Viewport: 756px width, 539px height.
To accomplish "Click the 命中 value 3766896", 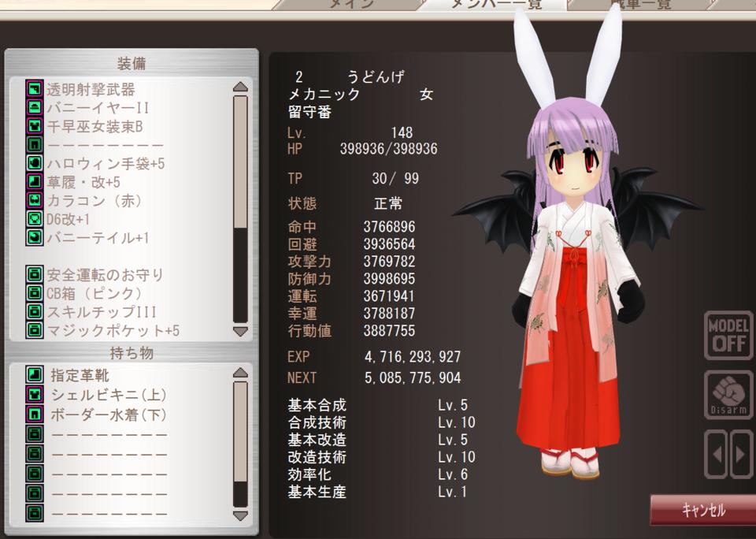I will [x=389, y=226].
